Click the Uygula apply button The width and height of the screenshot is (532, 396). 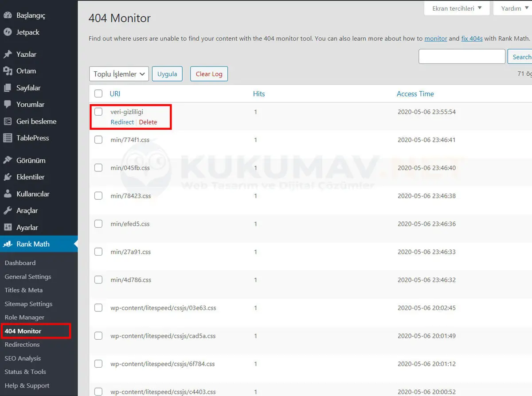167,74
